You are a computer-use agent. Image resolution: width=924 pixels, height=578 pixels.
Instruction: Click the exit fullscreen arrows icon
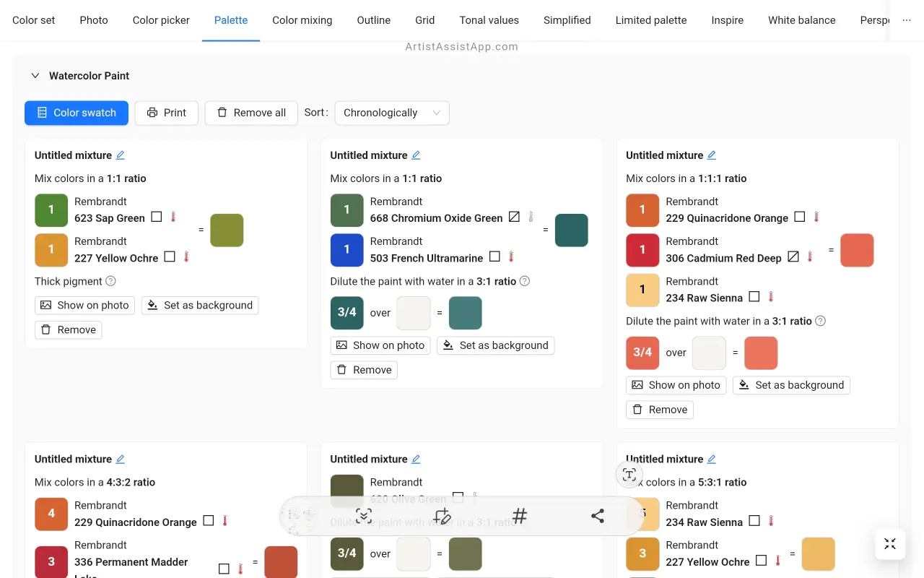[890, 544]
